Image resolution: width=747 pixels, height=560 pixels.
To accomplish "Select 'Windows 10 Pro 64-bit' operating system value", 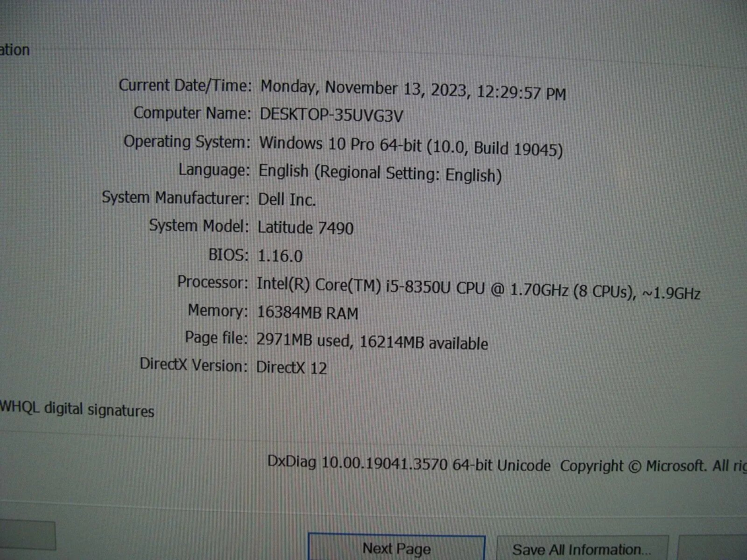I will (x=340, y=144).
